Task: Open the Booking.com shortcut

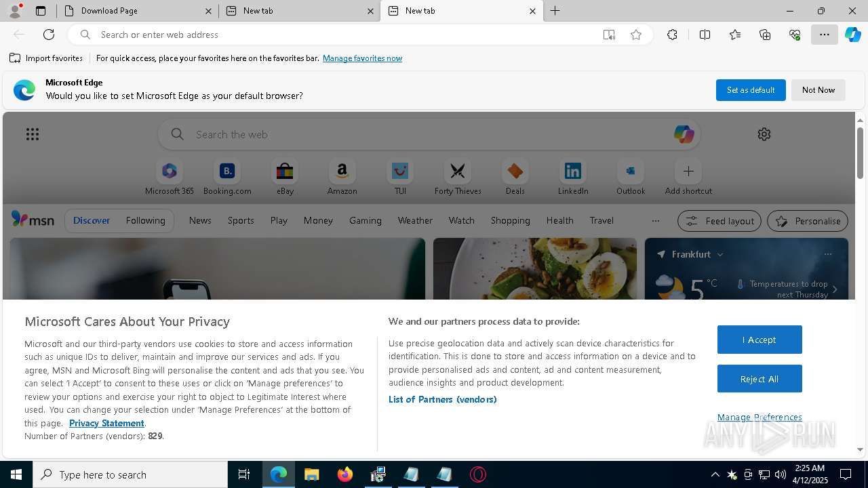Action: (x=227, y=178)
